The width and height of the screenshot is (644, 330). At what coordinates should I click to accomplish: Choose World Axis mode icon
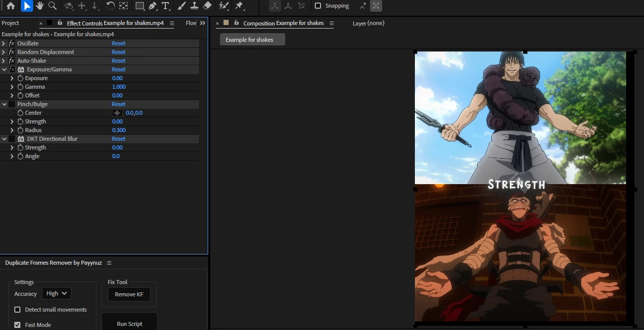tap(288, 6)
